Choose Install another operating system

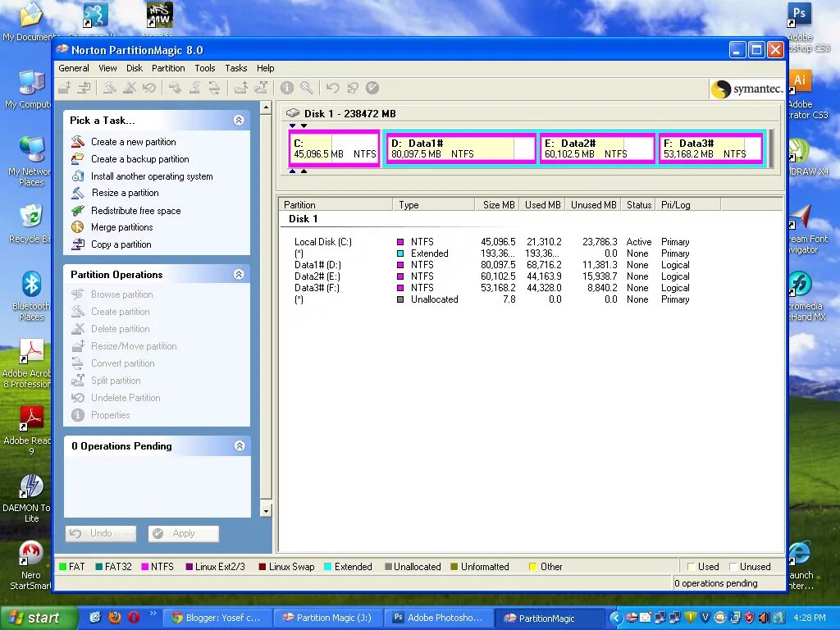(152, 176)
